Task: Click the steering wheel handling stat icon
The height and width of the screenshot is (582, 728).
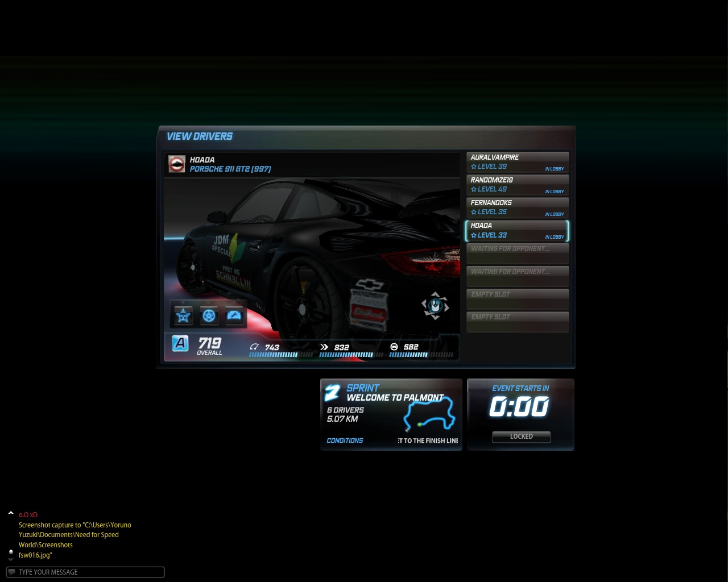Action: (x=394, y=347)
